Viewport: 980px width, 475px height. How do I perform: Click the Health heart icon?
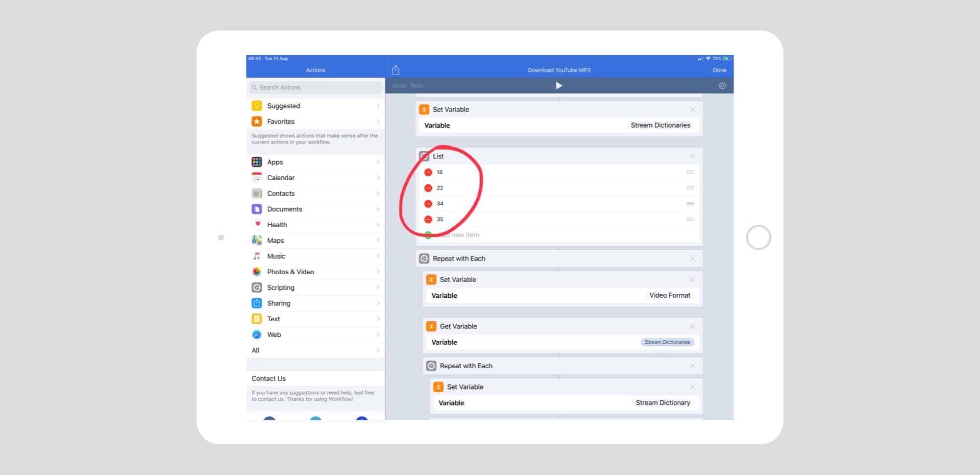point(257,225)
